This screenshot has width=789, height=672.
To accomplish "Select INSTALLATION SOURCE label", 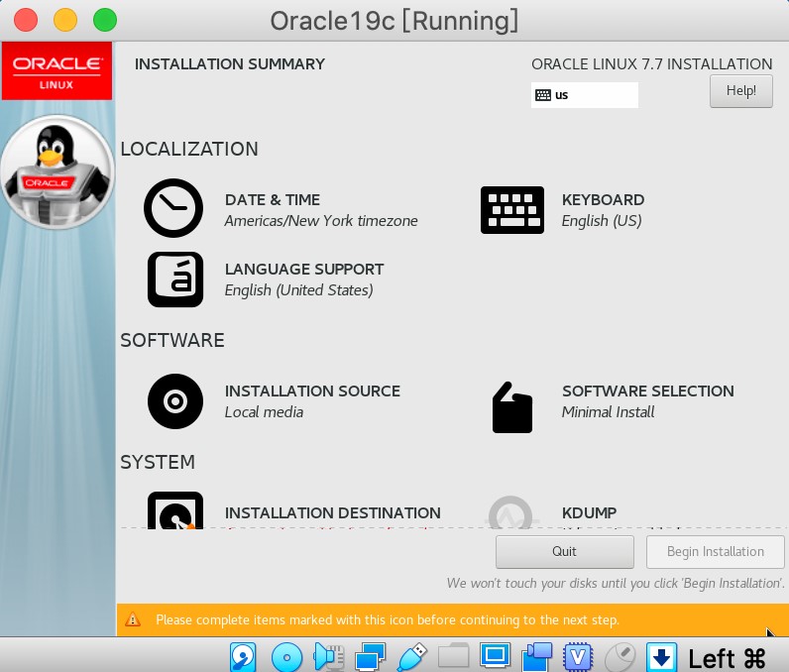I will (x=312, y=391).
